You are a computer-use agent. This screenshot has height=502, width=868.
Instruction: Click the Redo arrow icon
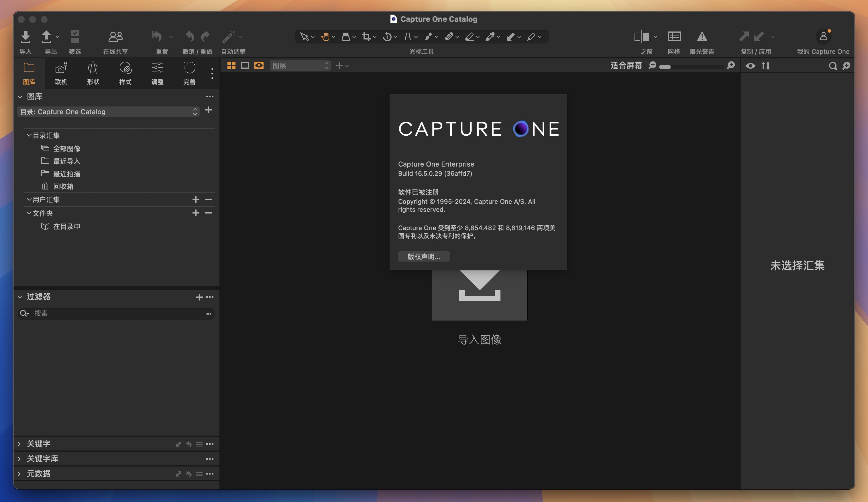205,36
